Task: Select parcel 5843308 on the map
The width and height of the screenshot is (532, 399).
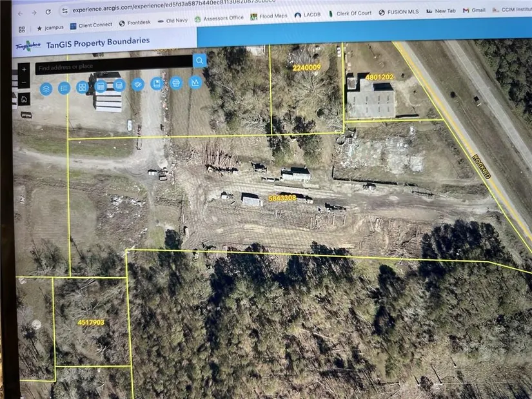Action: click(x=282, y=198)
